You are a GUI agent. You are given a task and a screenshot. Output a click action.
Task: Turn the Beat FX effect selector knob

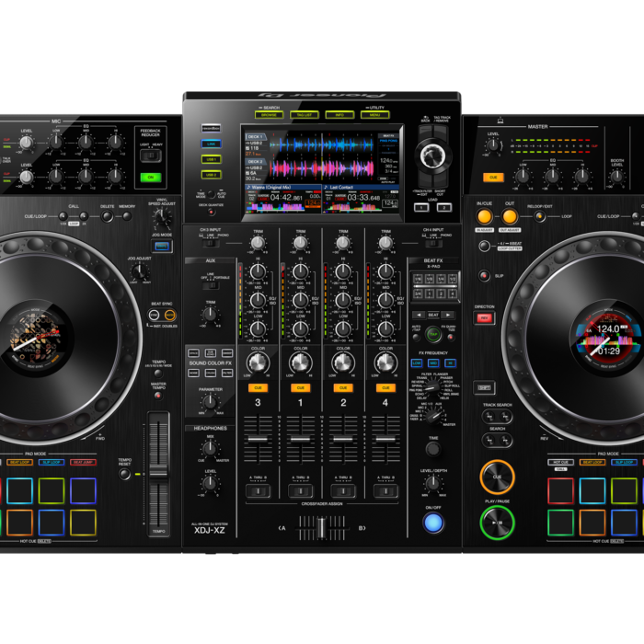pos(432,387)
